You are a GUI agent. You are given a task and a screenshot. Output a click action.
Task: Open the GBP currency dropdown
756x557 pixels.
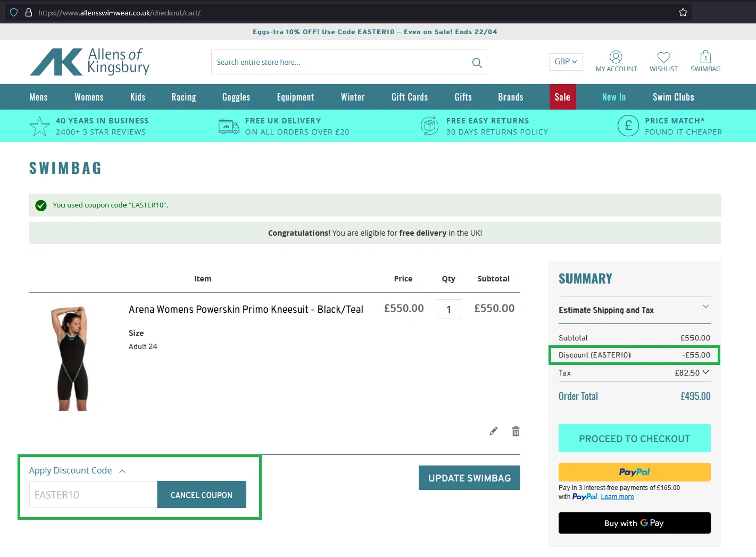(x=565, y=61)
